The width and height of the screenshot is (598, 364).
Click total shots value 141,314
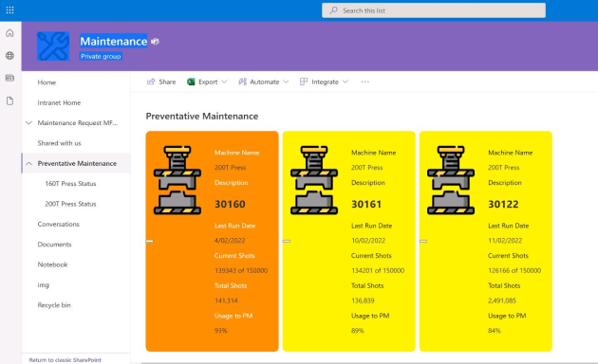click(x=226, y=300)
